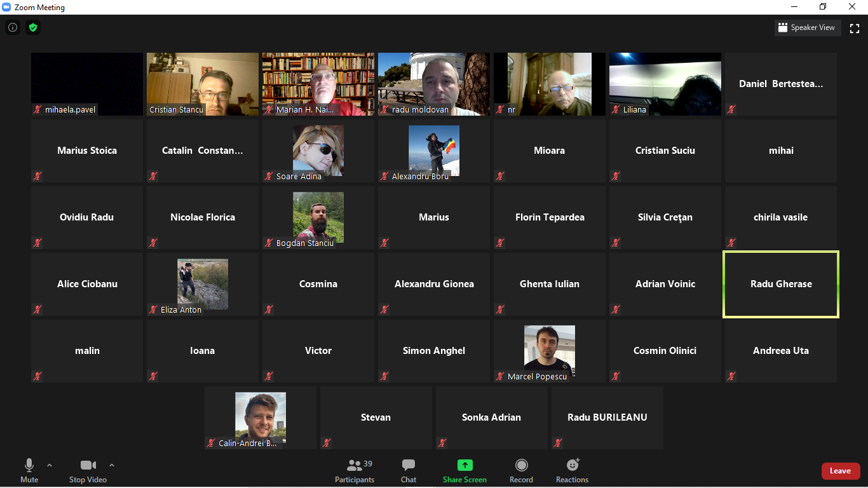Image resolution: width=868 pixels, height=488 pixels.
Task: Click muted mic icon on Marius Stoica tile
Action: click(x=38, y=176)
